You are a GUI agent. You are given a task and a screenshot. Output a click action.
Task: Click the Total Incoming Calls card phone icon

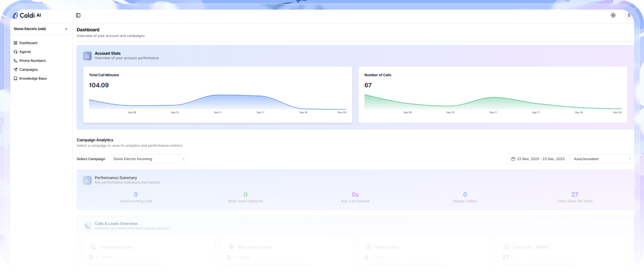point(93,247)
